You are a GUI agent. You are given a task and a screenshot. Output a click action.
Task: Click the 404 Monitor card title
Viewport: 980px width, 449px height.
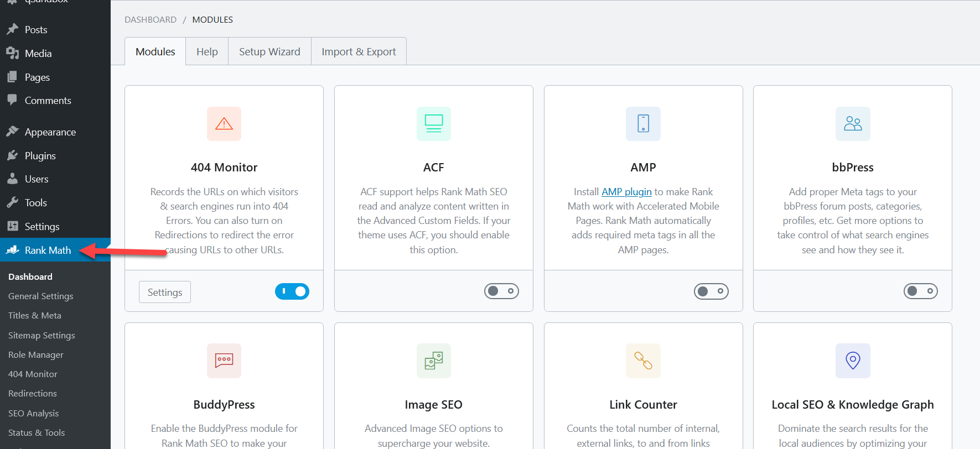coord(224,167)
